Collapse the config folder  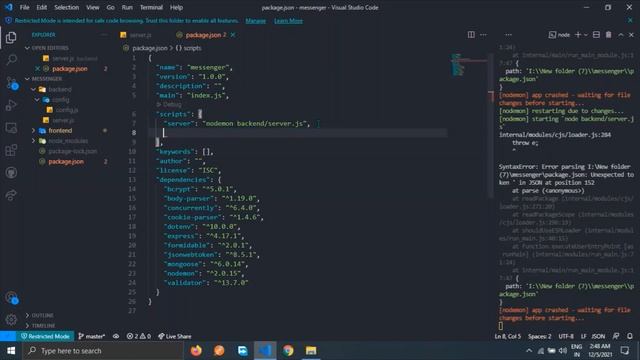pyautogui.click(x=37, y=99)
